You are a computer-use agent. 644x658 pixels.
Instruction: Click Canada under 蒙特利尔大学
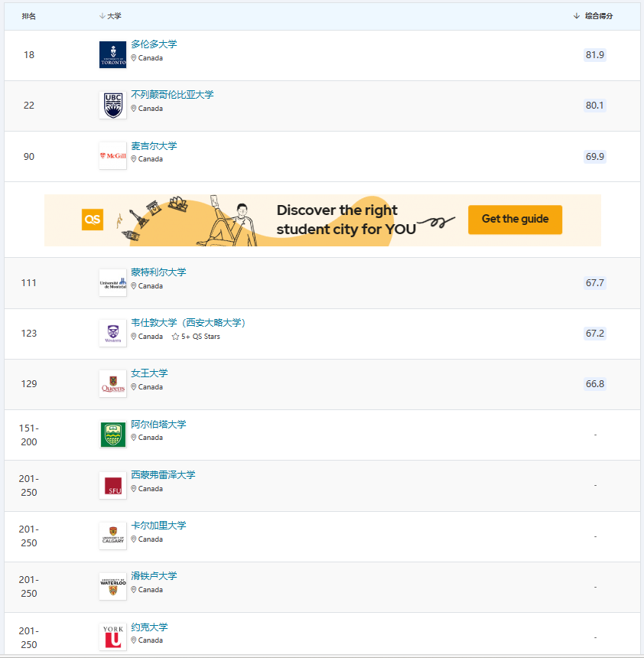151,286
